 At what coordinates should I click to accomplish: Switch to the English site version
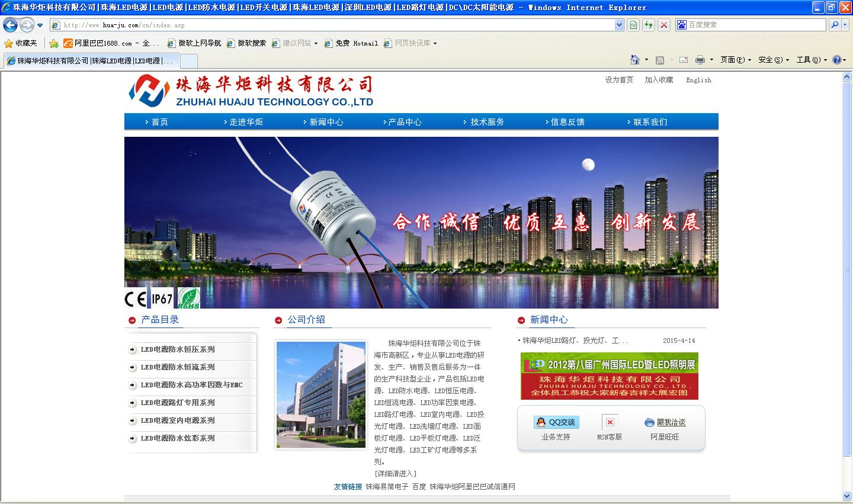(698, 80)
